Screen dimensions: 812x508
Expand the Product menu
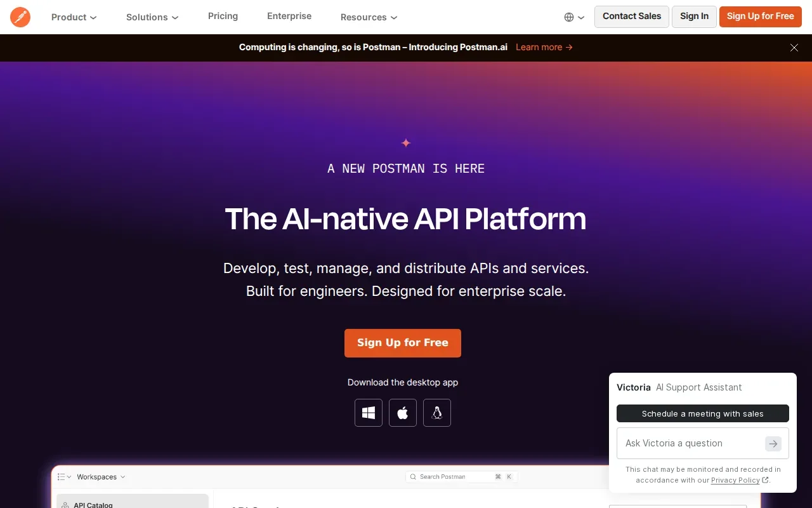pyautogui.click(x=74, y=17)
